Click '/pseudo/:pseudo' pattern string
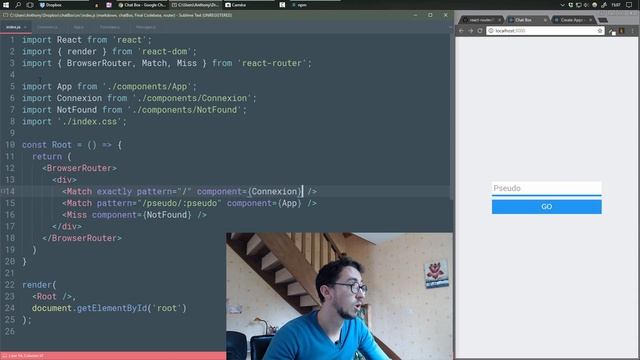 coord(179,203)
